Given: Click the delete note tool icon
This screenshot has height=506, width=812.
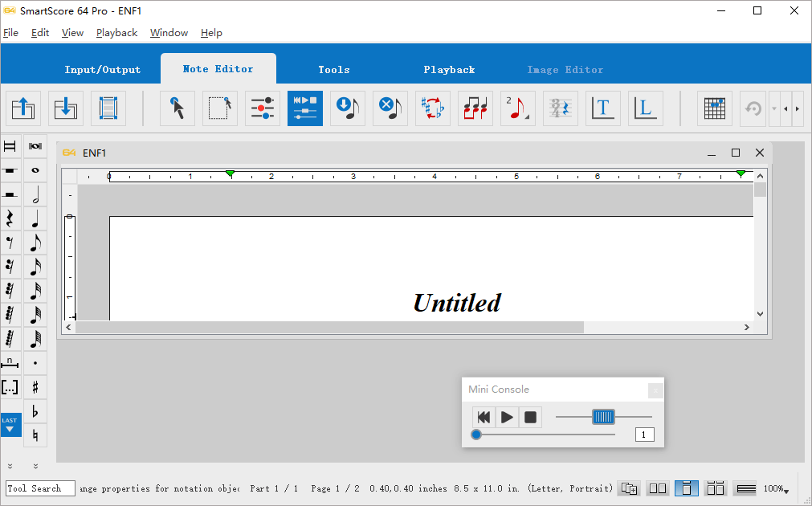Looking at the screenshot, I should pyautogui.click(x=390, y=108).
